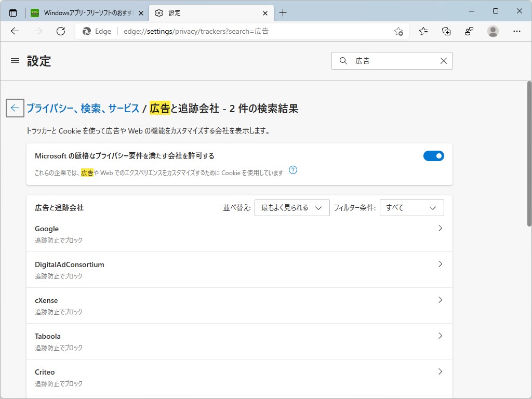Open the Favorites hub icon
The image size is (532, 399).
[423, 31]
